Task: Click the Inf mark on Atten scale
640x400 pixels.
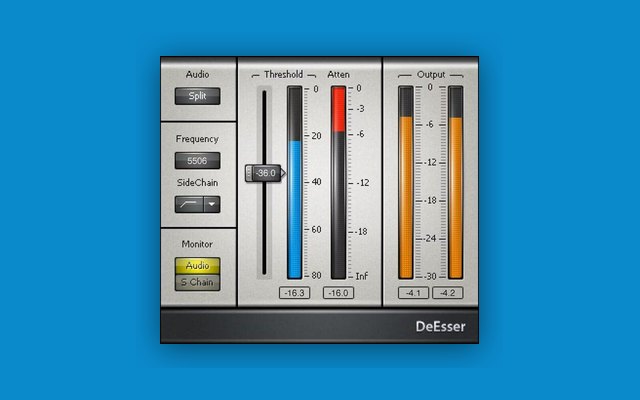Action: [x=362, y=276]
